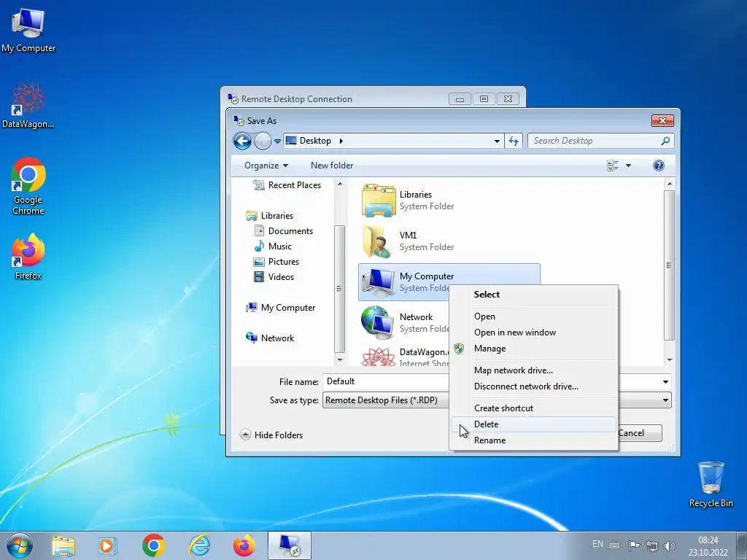Click the Show desktop strip on the taskbar
Image resolution: width=747 pixels, height=560 pixels.
[741, 545]
